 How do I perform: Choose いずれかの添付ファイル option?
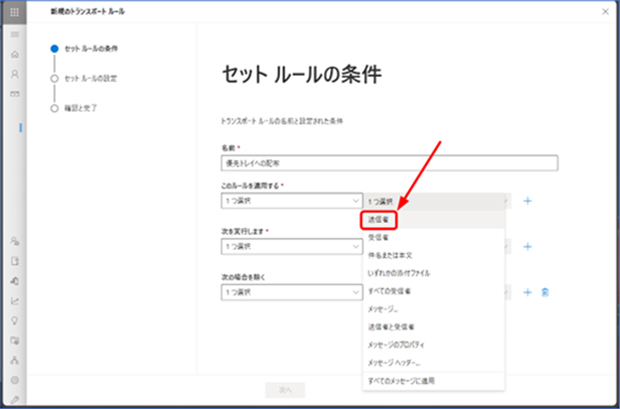pyautogui.click(x=434, y=273)
